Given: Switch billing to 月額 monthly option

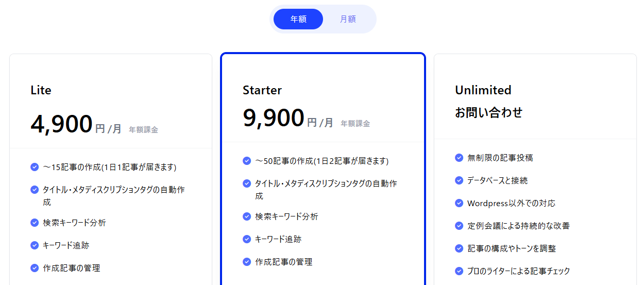Looking at the screenshot, I should tap(348, 19).
